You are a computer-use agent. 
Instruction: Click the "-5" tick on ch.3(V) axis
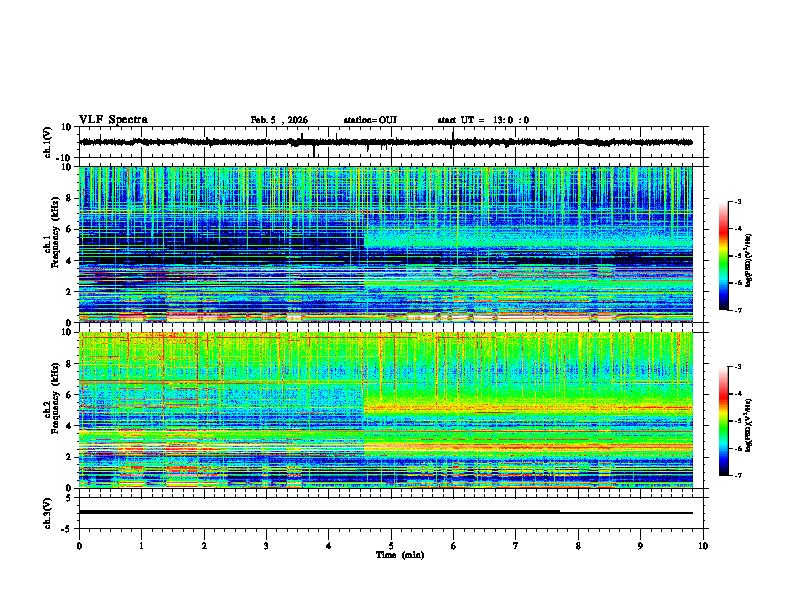(68, 529)
